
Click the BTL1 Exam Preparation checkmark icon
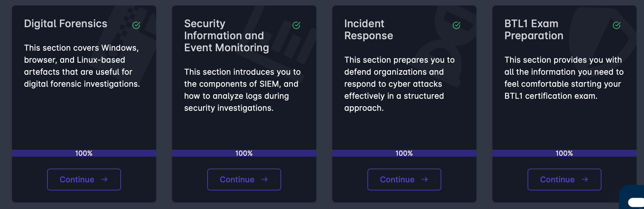[x=617, y=25]
